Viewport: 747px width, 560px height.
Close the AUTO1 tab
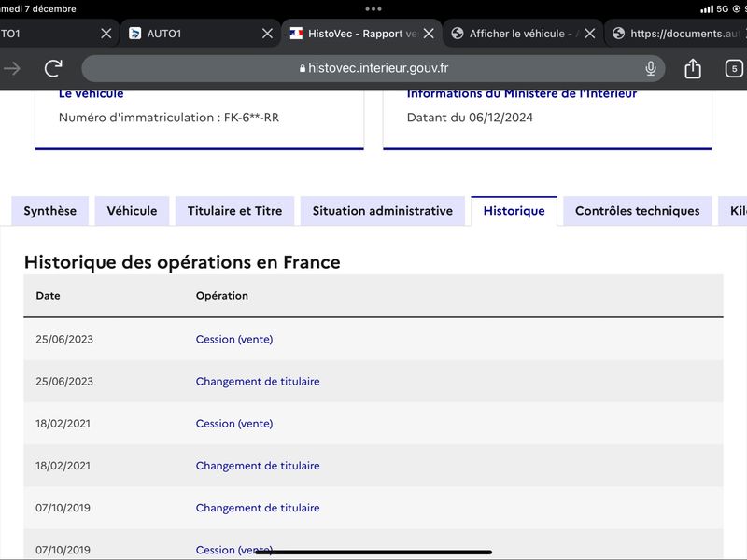[268, 34]
